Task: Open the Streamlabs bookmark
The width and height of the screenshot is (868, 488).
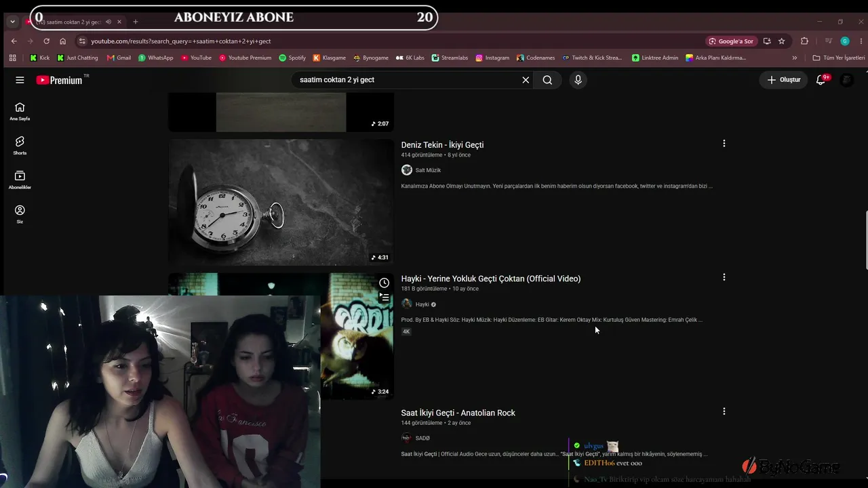Action: pos(450,58)
